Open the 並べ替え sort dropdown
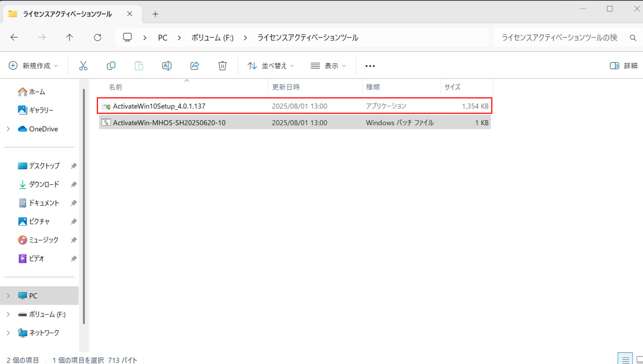This screenshot has width=643, height=364. 271,66
